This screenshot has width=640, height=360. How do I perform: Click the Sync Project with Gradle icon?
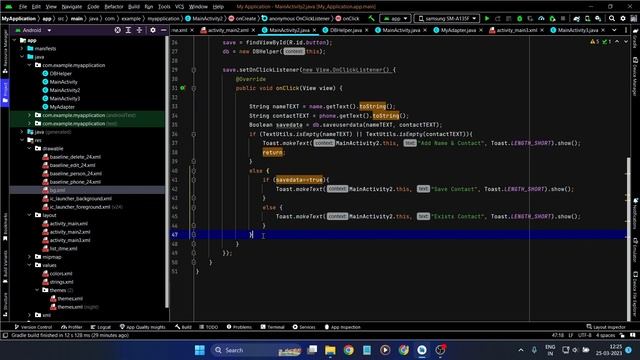[576, 18]
